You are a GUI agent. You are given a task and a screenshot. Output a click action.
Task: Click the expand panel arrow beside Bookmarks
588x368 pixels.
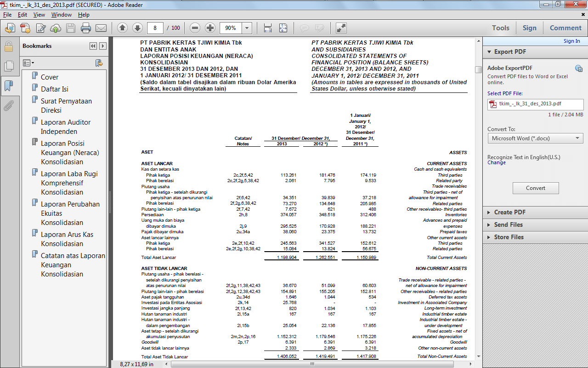pos(103,46)
